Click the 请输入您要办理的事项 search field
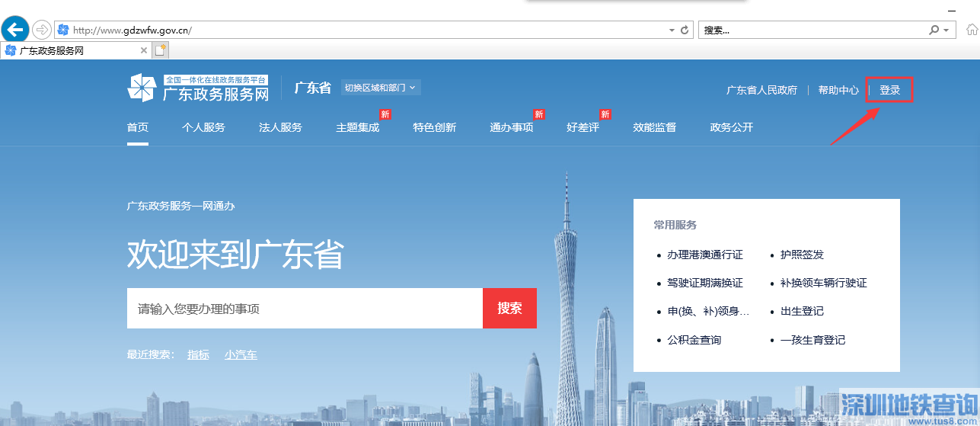 tap(305, 309)
